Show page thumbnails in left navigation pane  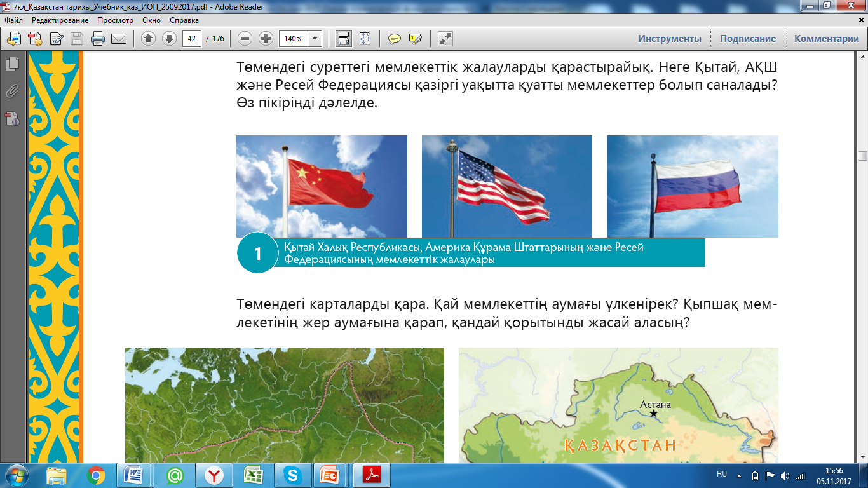[x=12, y=64]
